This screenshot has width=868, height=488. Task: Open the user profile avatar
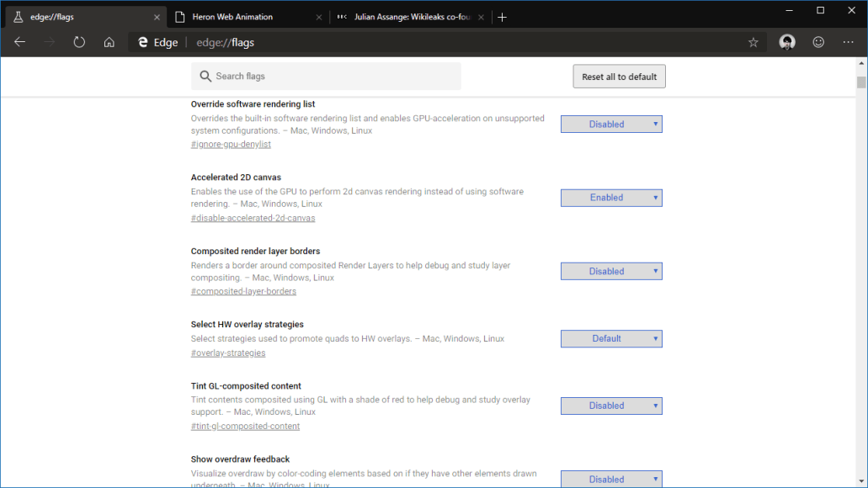point(786,42)
